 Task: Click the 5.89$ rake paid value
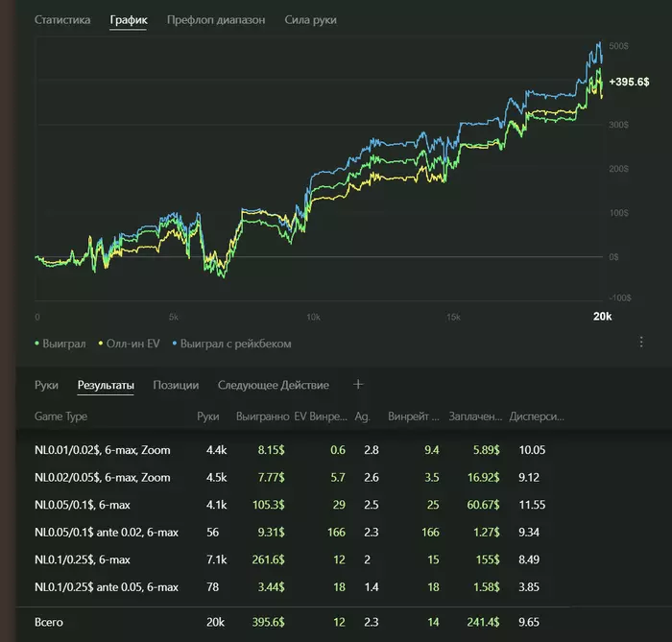click(x=487, y=450)
